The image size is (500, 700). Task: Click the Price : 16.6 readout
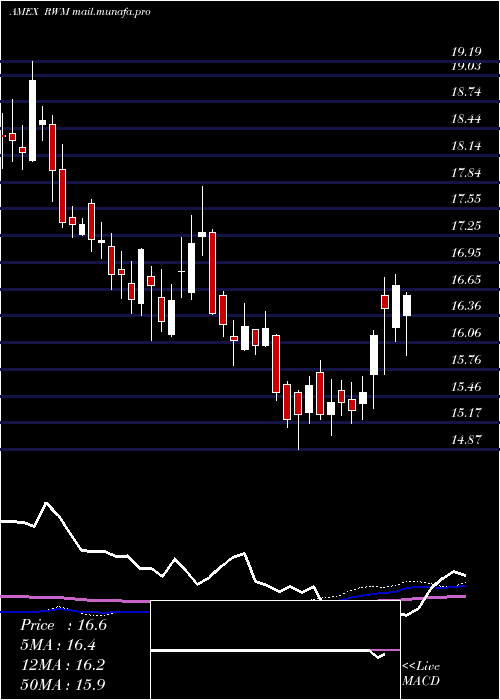coord(63,625)
